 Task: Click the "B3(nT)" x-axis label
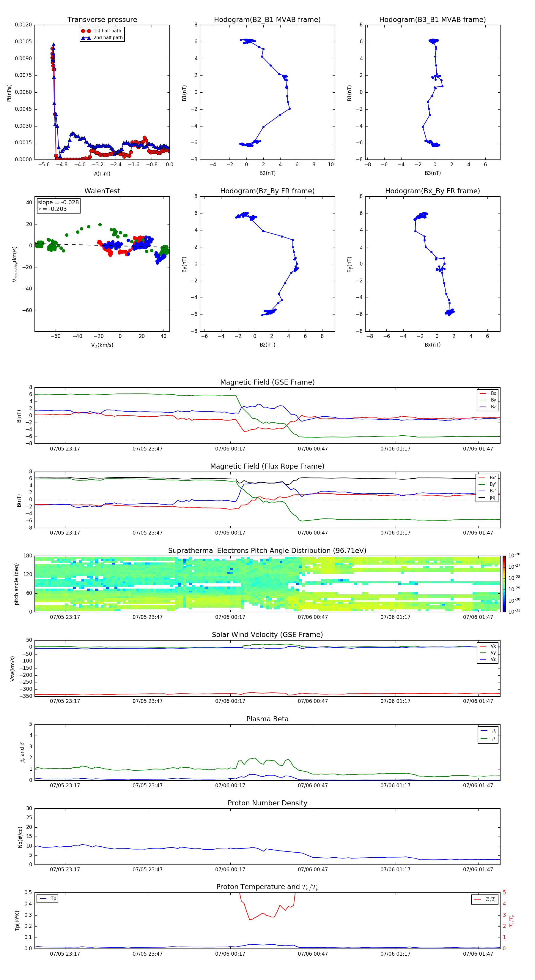coord(432,173)
